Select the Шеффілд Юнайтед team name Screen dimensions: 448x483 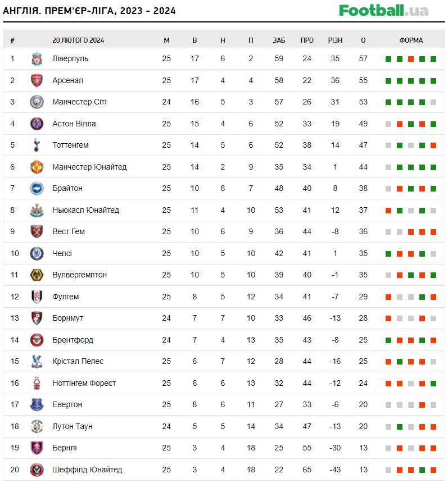(x=87, y=470)
